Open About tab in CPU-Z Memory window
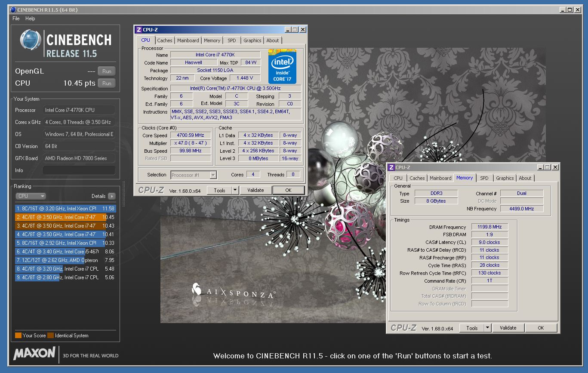The width and height of the screenshot is (588, 373). [x=525, y=178]
